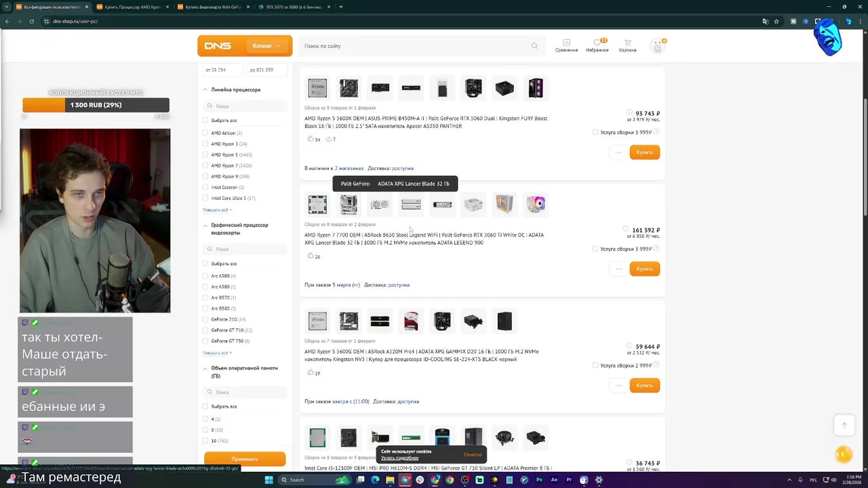Check the 16 GB memory filter
The width and height of the screenshot is (868, 488).
205,441
